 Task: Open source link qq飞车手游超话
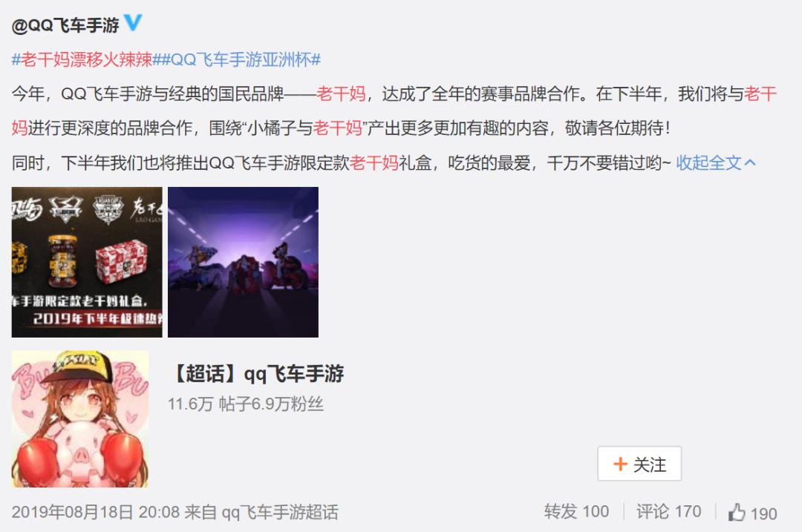(x=280, y=512)
